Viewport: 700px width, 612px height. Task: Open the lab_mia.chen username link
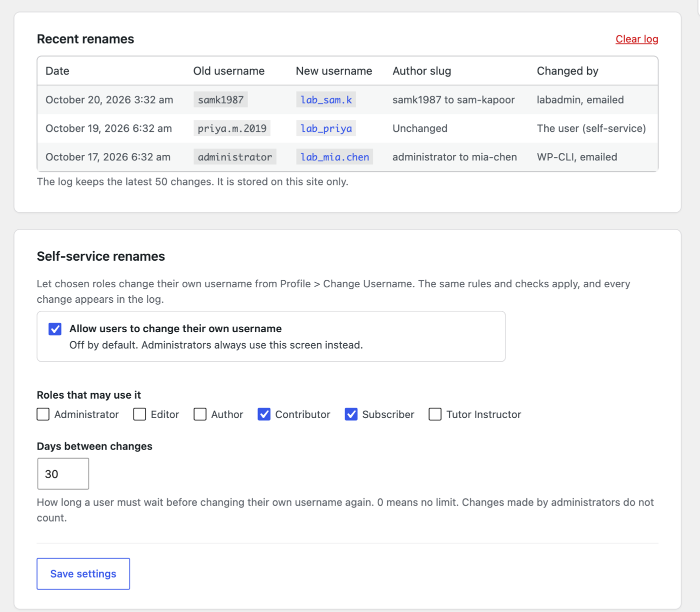334,157
